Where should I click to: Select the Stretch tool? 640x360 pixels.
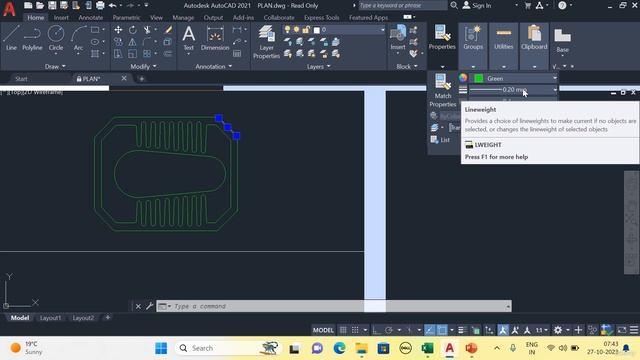[118, 53]
